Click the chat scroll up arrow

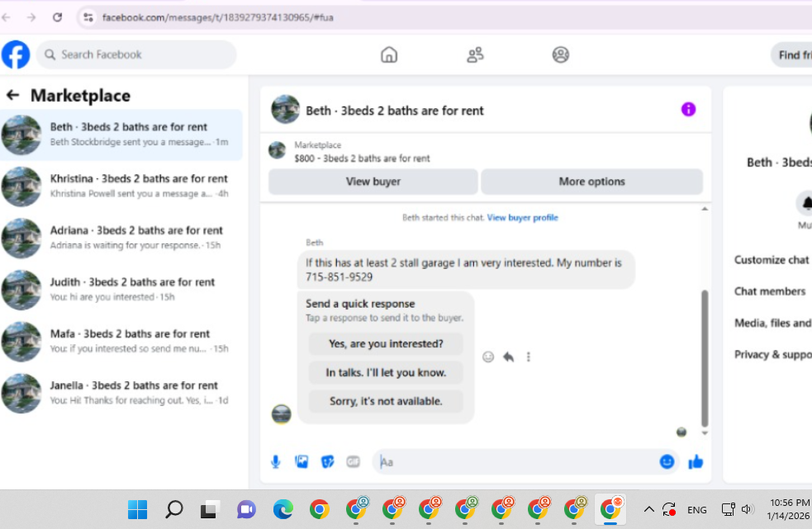click(705, 209)
